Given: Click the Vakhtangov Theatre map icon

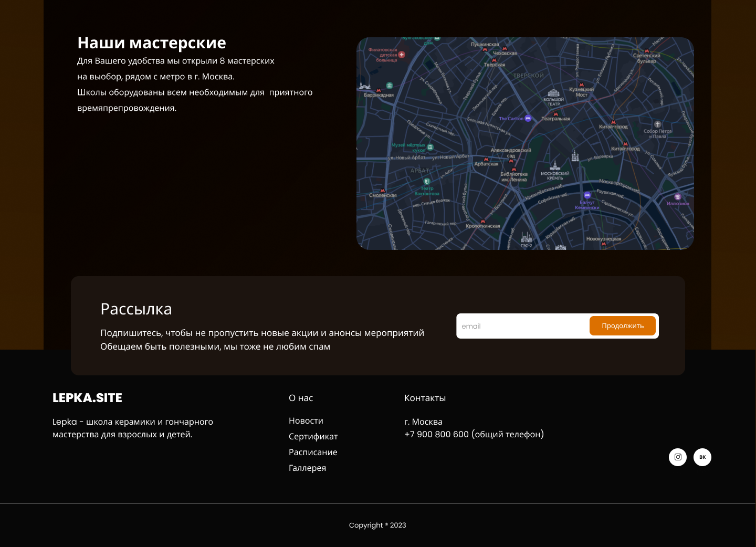Looking at the screenshot, I should [427, 182].
